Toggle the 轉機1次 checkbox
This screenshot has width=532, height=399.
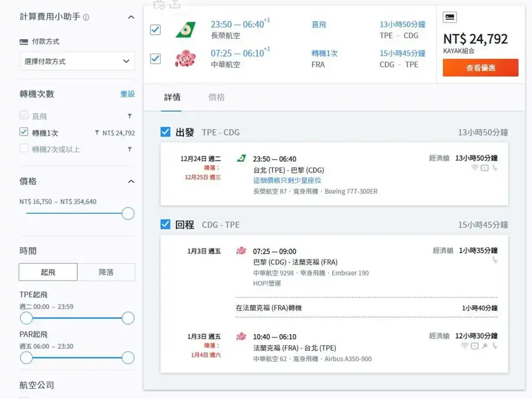point(24,131)
